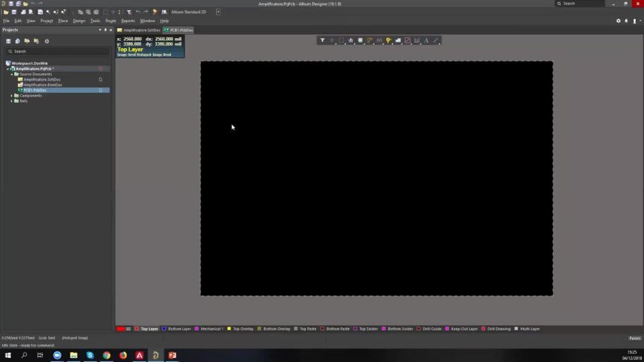Select the filter tool in active bar
Image resolution: width=644 pixels, height=362 pixels.
pos(323,40)
